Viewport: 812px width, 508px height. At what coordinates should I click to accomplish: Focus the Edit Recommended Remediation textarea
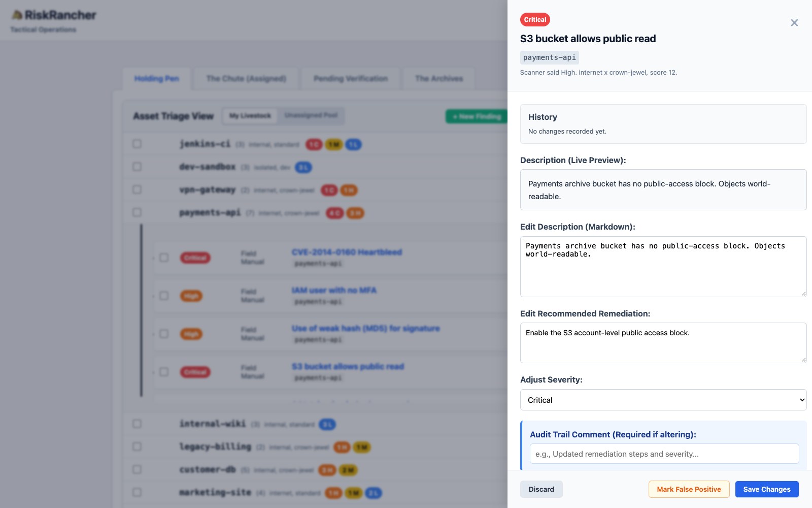(x=663, y=343)
